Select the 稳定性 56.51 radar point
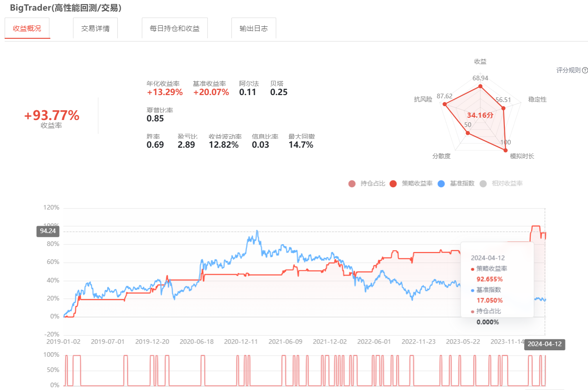Image resolution: width=588 pixels, height=390 pixels. click(x=503, y=108)
